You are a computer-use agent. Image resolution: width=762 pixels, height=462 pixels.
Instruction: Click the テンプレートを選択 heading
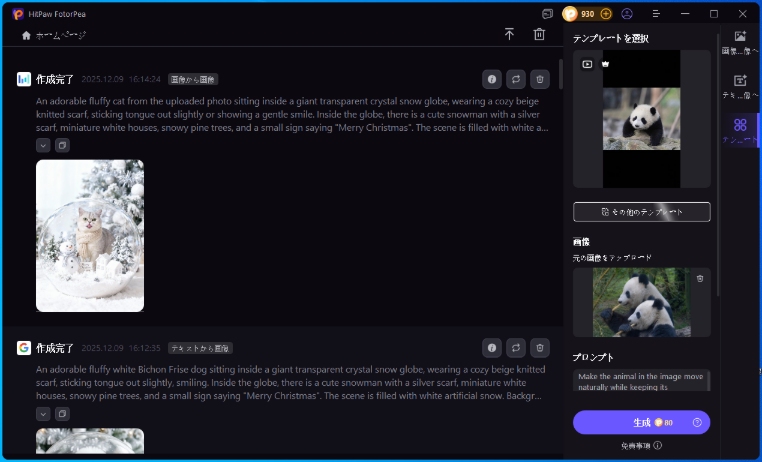[610, 38]
